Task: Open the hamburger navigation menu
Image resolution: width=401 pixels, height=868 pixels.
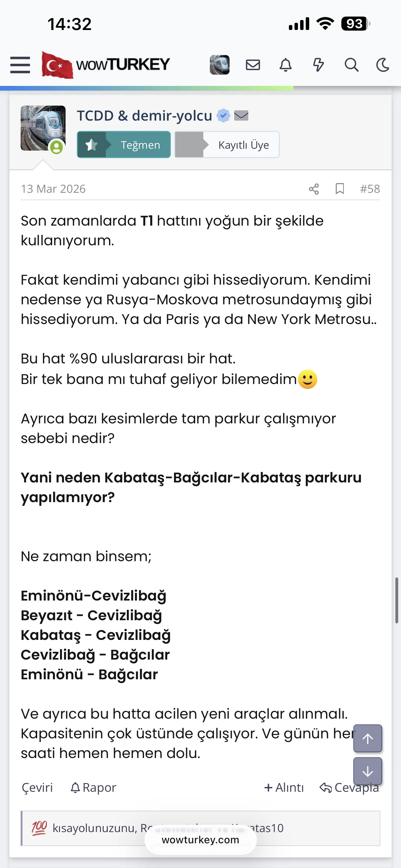Action: (x=20, y=65)
